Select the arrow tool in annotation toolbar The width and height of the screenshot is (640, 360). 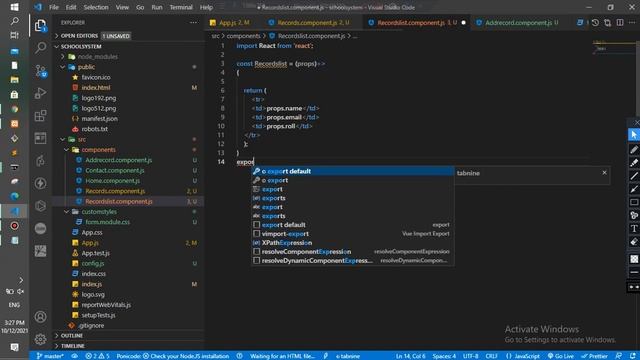[x=634, y=189]
